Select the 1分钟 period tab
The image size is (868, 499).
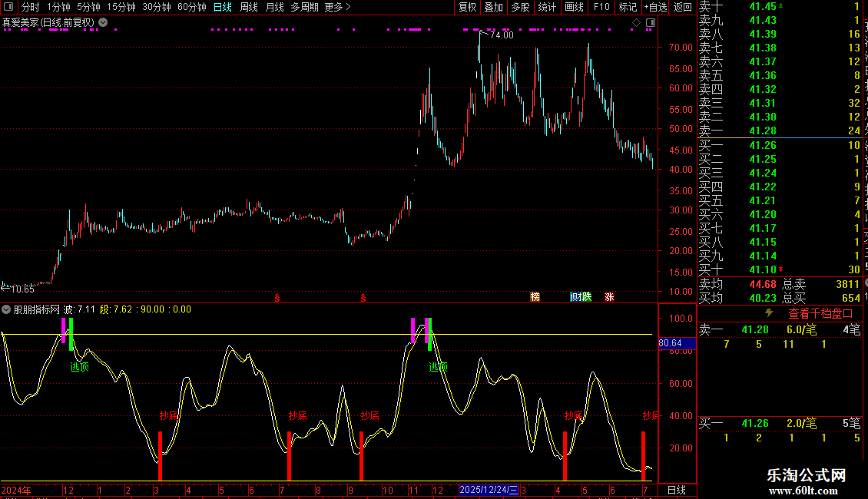click(x=58, y=7)
